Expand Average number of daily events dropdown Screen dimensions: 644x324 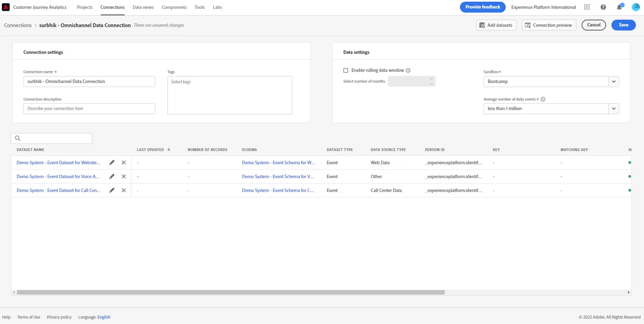(x=614, y=109)
